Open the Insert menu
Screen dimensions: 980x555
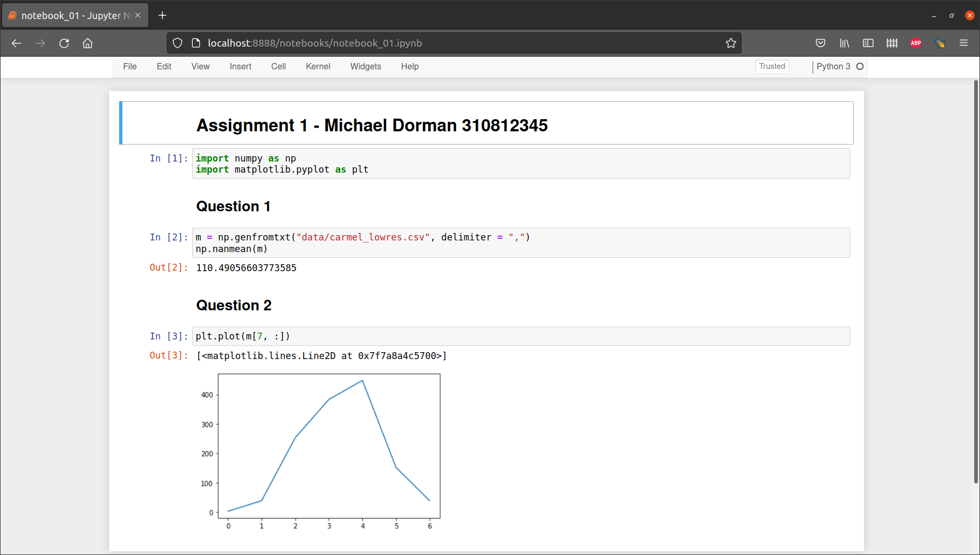point(240,67)
